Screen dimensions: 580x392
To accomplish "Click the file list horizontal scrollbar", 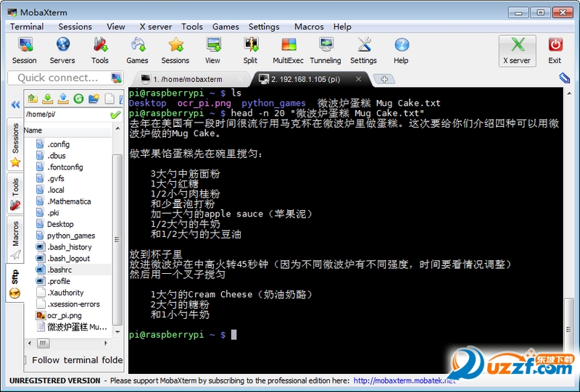I will pos(67,343).
